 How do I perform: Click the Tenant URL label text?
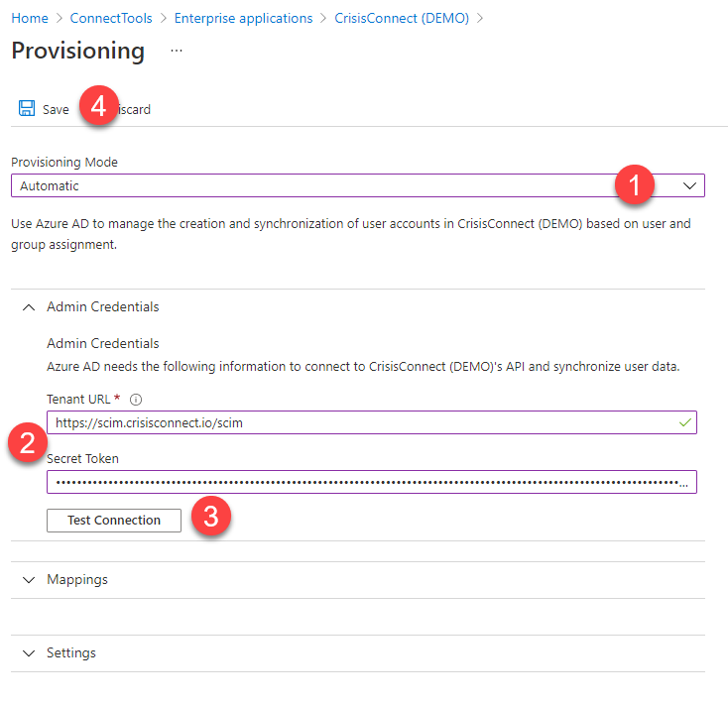78,400
